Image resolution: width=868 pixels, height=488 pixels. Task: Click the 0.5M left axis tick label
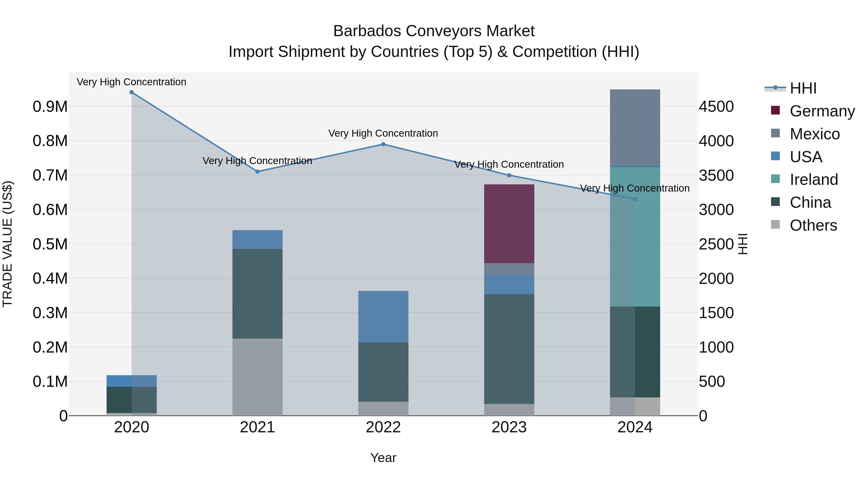click(x=50, y=244)
